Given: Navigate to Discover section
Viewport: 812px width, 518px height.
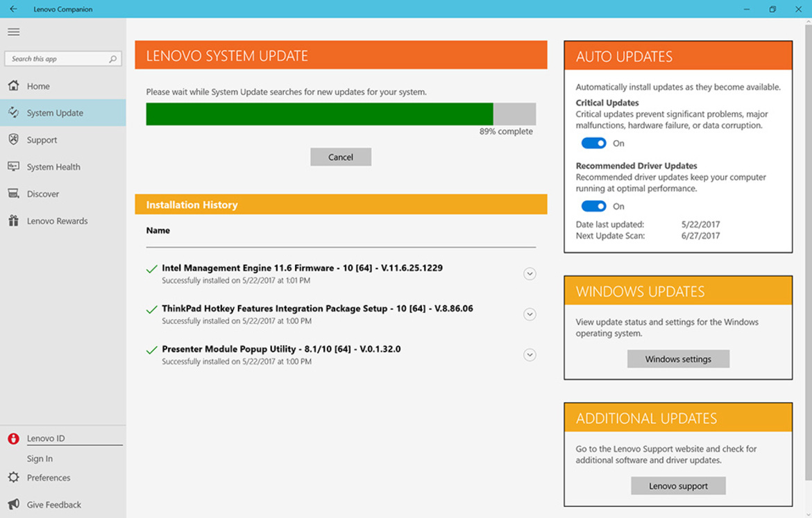Looking at the screenshot, I should 62,193.
